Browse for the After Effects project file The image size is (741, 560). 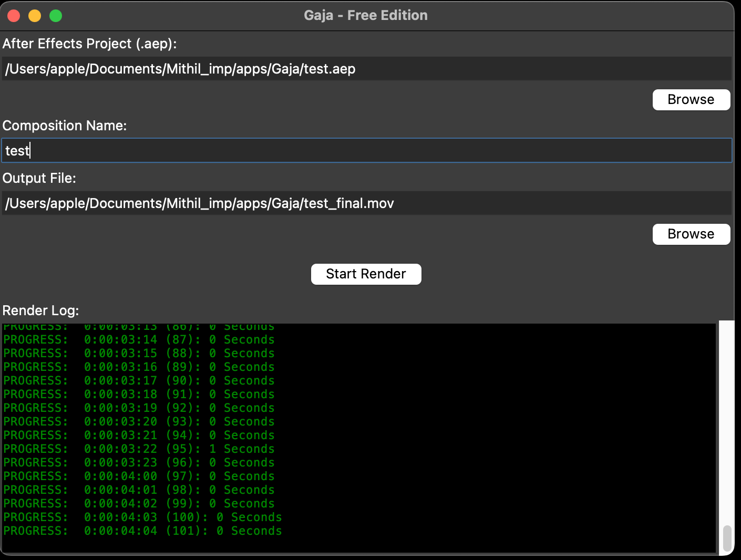[691, 100]
